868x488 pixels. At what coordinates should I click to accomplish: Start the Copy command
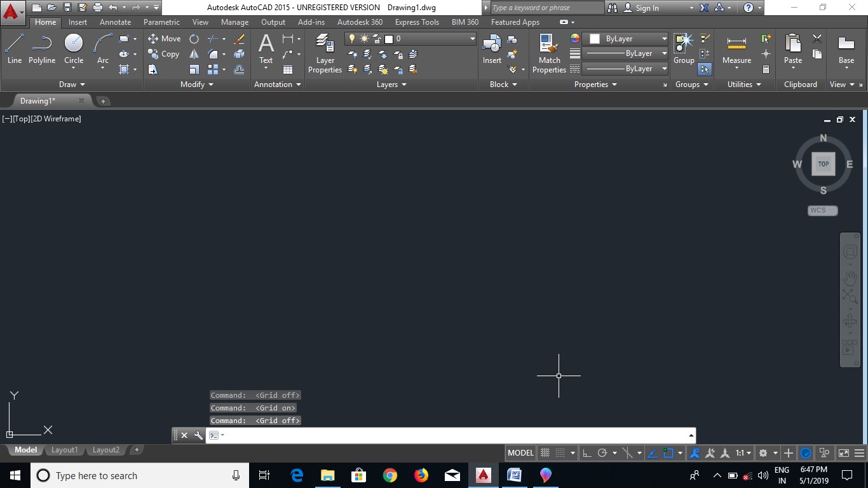tap(164, 54)
